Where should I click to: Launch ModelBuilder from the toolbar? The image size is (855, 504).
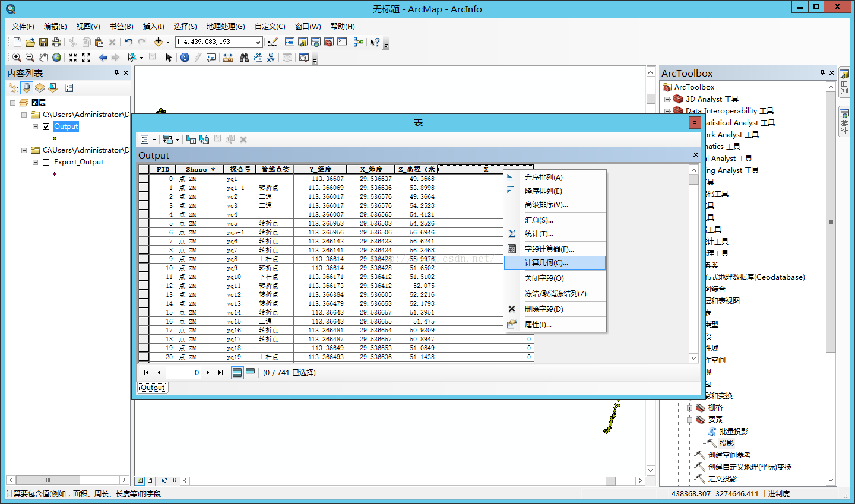pos(358,42)
